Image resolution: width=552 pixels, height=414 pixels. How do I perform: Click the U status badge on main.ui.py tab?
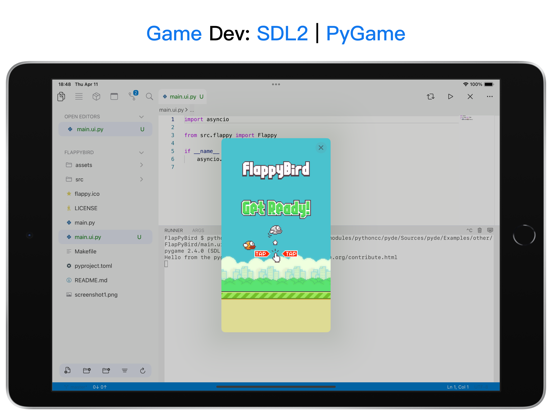tap(201, 96)
